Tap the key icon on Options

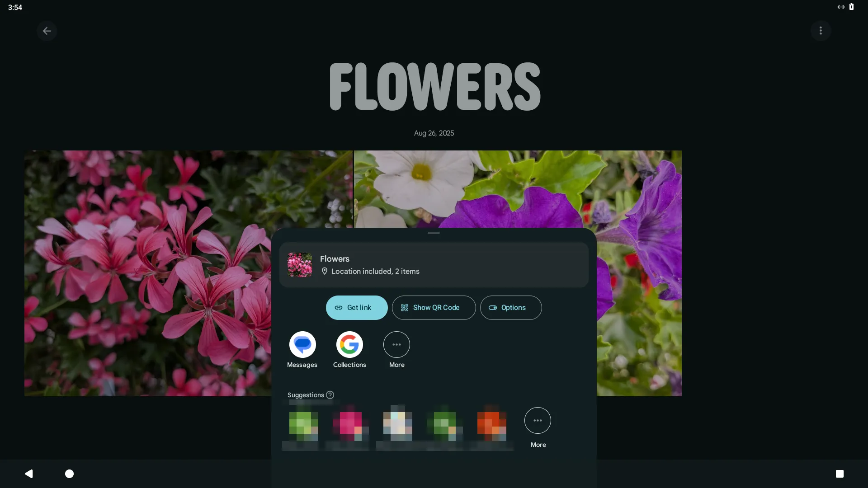coord(493,308)
